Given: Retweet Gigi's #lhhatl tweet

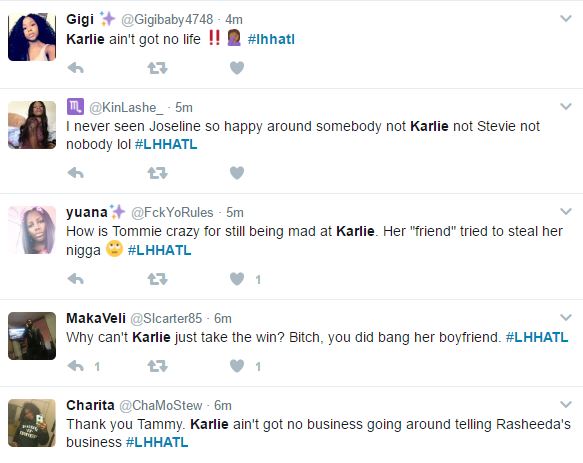Looking at the screenshot, I should [x=157, y=68].
